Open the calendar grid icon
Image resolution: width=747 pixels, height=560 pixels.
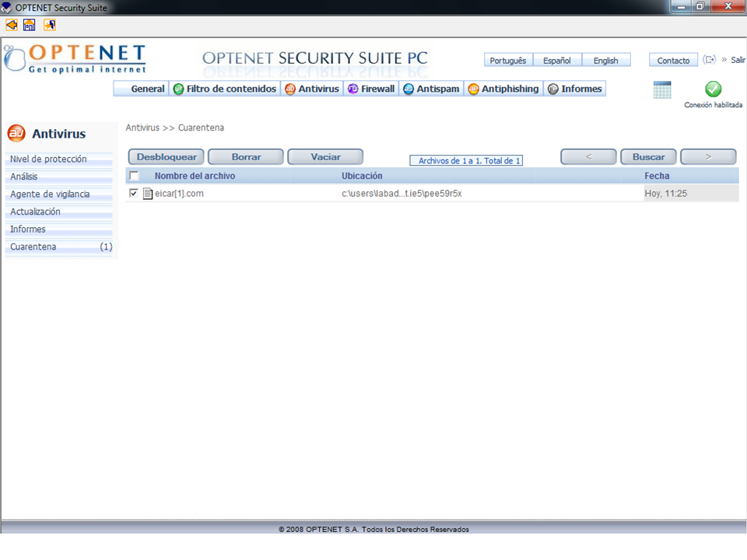pos(662,89)
